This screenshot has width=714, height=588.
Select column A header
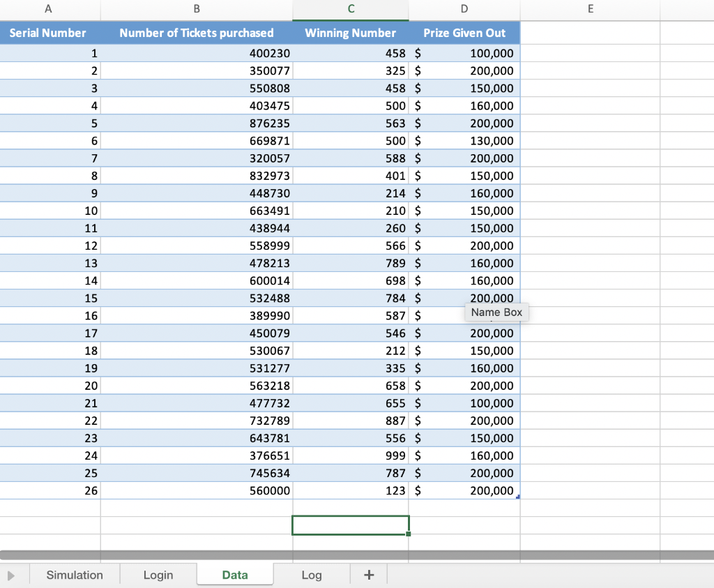(x=48, y=9)
